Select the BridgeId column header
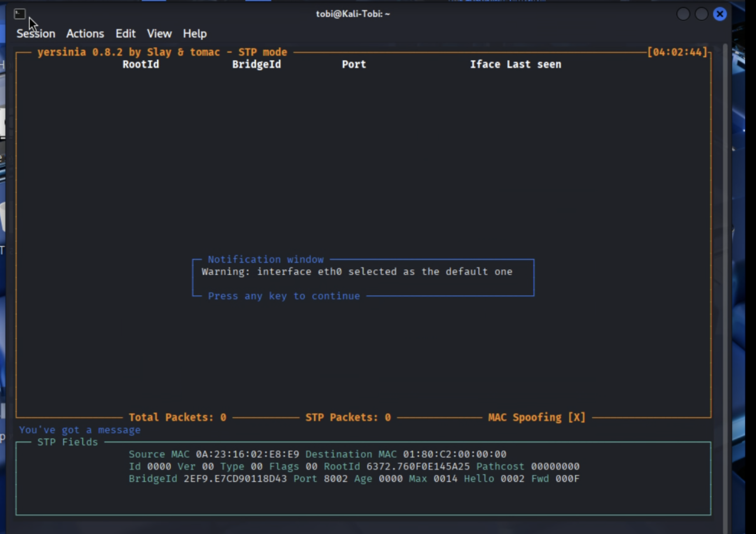The width and height of the screenshot is (756, 534). [x=256, y=65]
